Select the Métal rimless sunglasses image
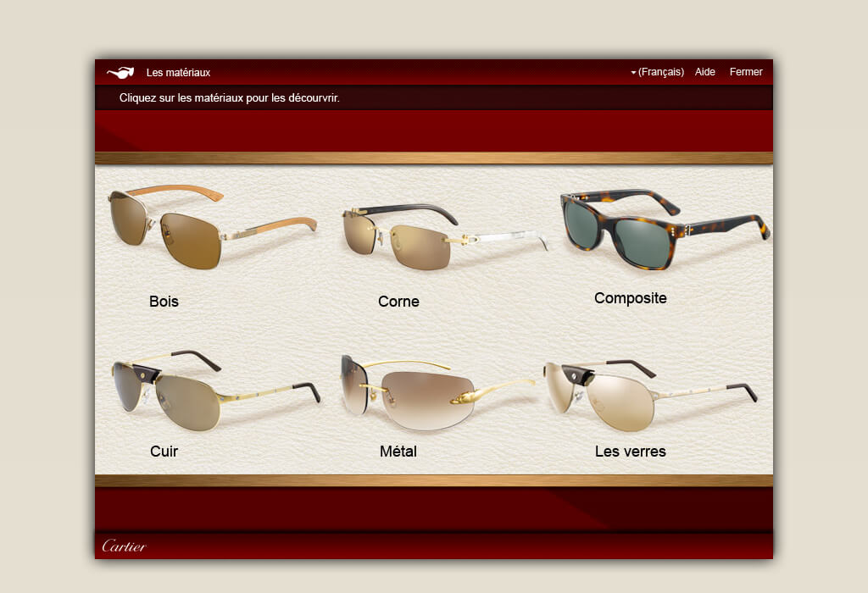 pyautogui.click(x=437, y=393)
